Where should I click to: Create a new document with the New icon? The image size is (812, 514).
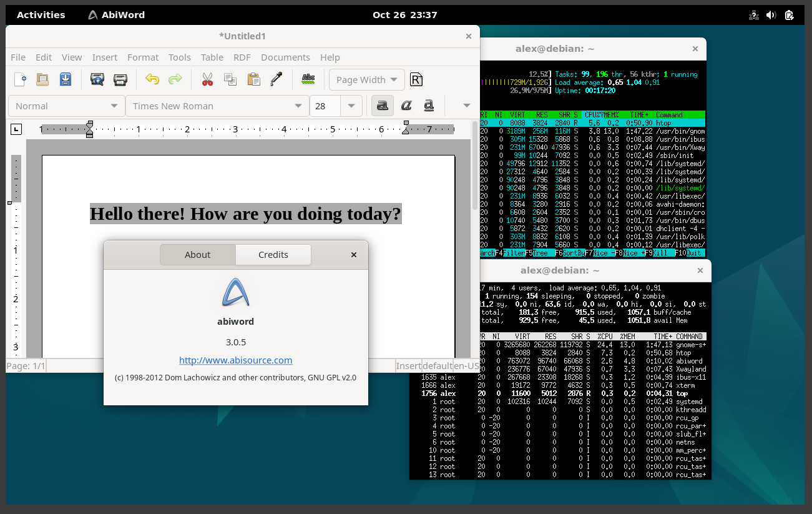21,79
